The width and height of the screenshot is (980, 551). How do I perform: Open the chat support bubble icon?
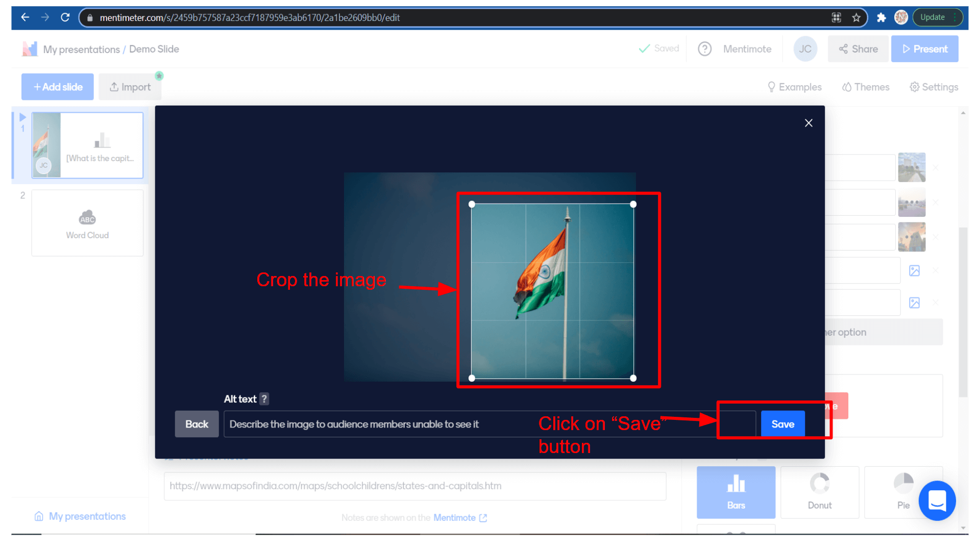tap(937, 500)
